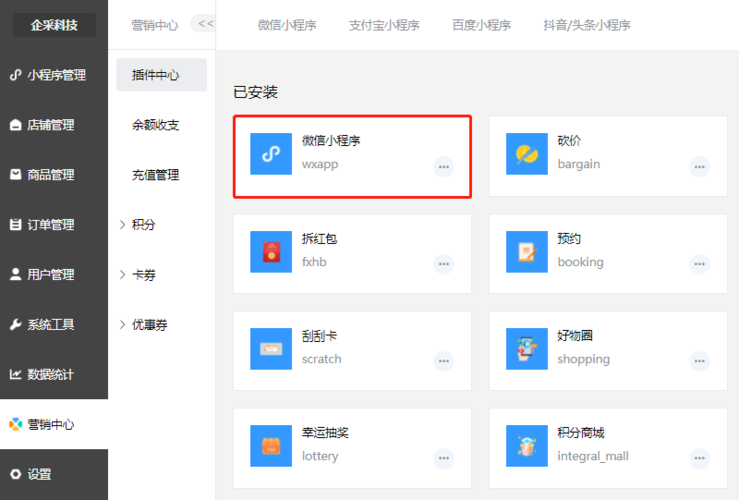Screen dimensions: 739x500
Task: Click the 优惠券 submenu label
Action: [x=149, y=325]
